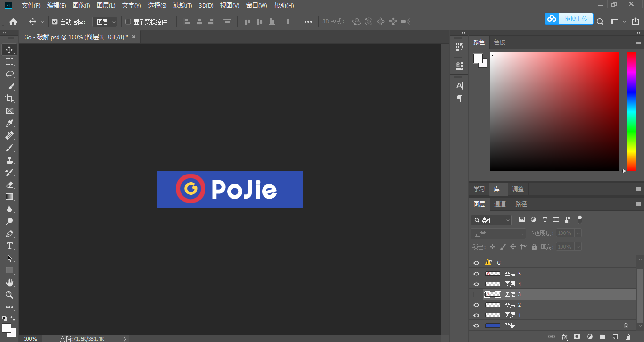Select the Dodge tool
Screen dimensions: 644x342
[9, 221]
